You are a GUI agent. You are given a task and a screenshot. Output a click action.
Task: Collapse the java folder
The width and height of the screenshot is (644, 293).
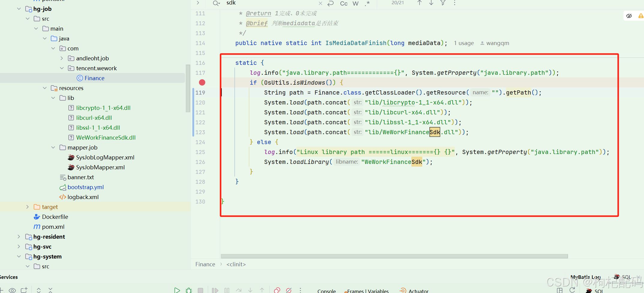coord(45,38)
